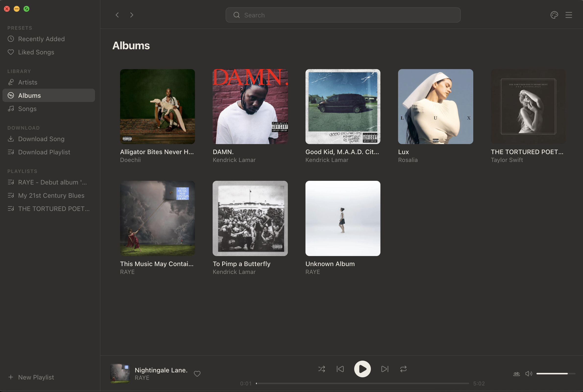
Task: Like the current song with heart icon
Action: coord(197,373)
